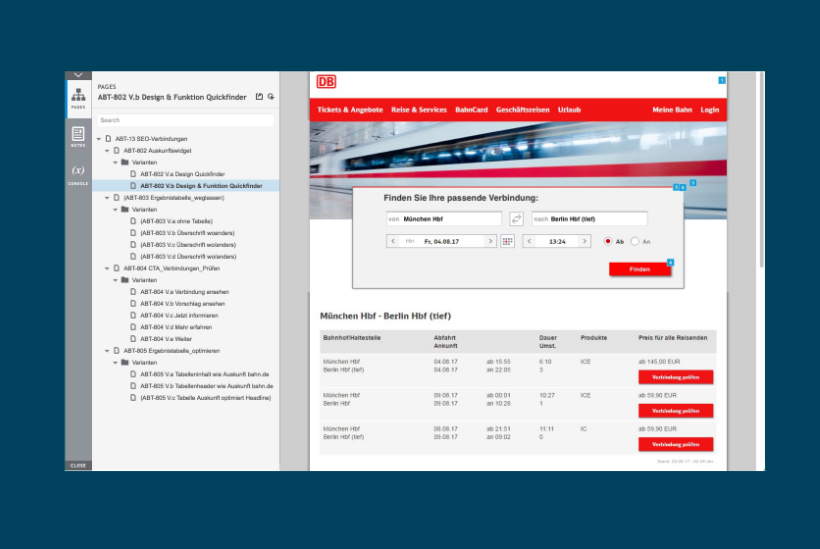Open the calendar date picker icon
This screenshot has width=820, height=549.
[508, 241]
